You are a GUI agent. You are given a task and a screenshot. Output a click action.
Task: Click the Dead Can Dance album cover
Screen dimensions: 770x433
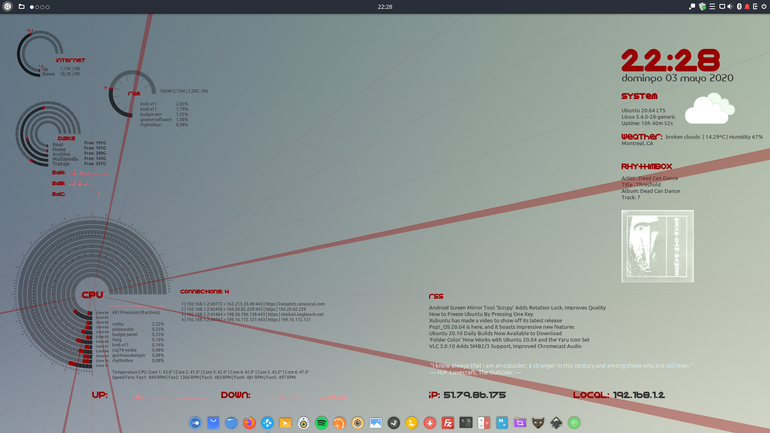coord(658,246)
